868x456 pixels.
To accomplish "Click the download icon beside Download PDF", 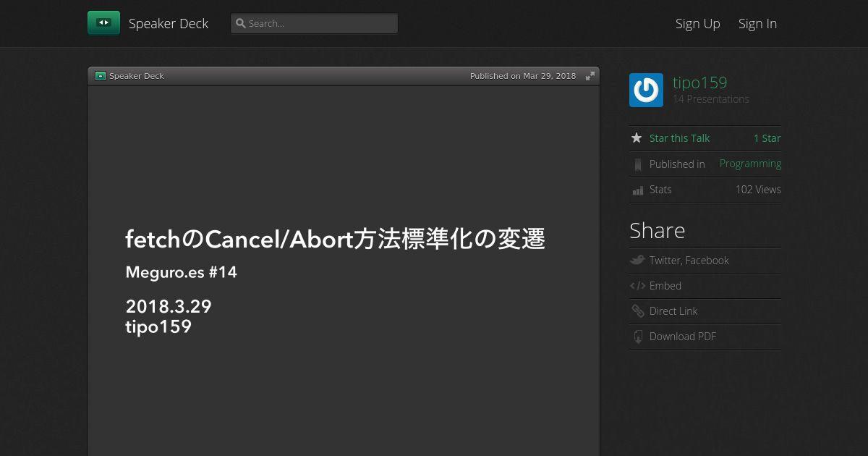I will 637,337.
